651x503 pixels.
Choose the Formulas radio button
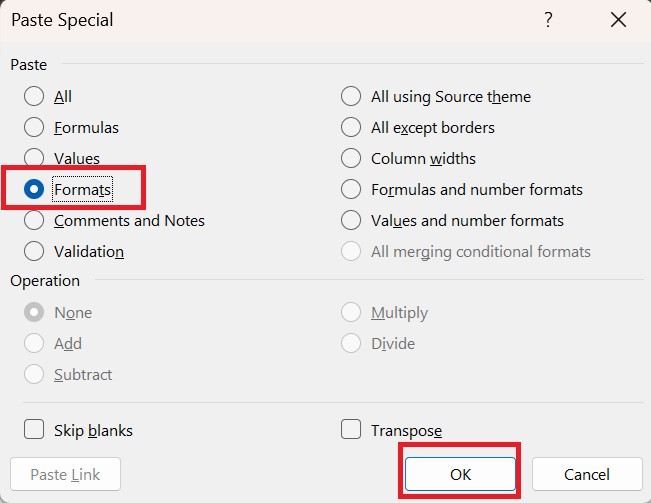pyautogui.click(x=35, y=128)
